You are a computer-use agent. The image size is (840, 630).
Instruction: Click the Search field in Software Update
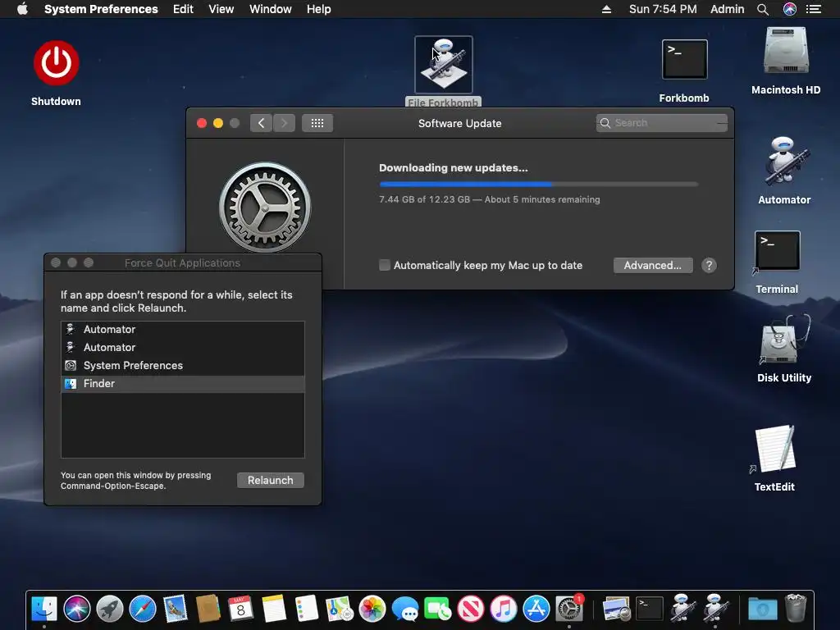[662, 123]
